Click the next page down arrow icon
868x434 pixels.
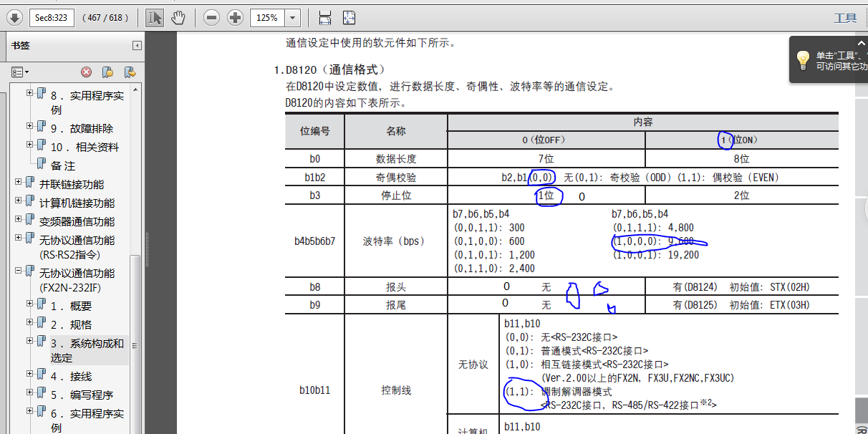tap(14, 18)
